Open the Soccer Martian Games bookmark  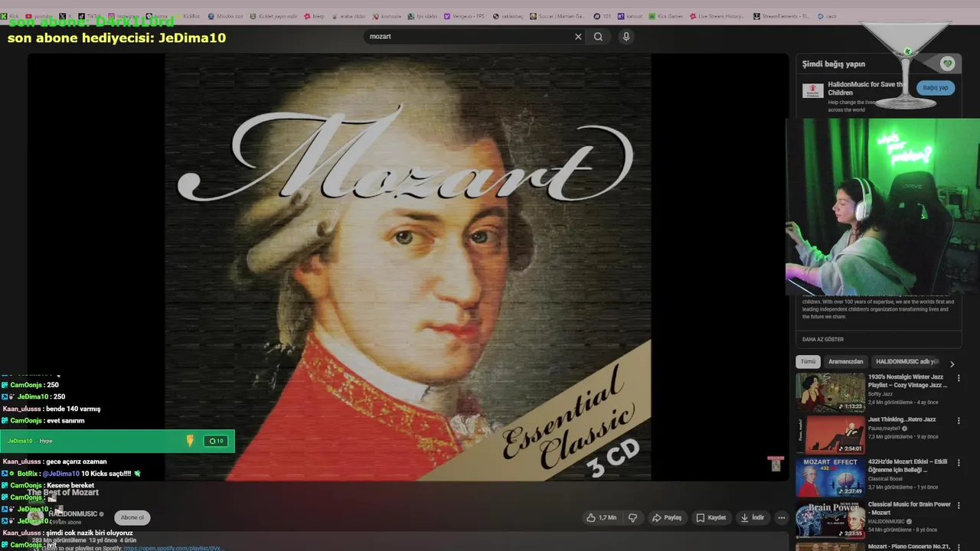[556, 16]
